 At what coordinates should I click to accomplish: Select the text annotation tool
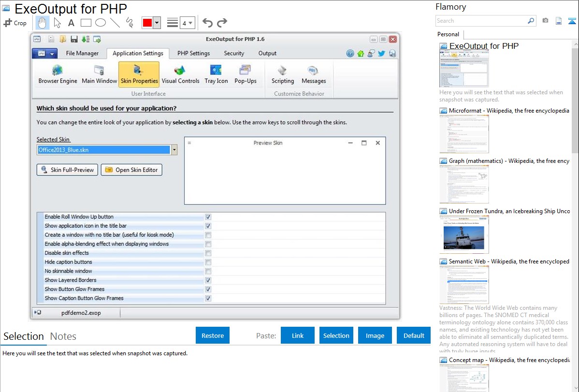71,23
